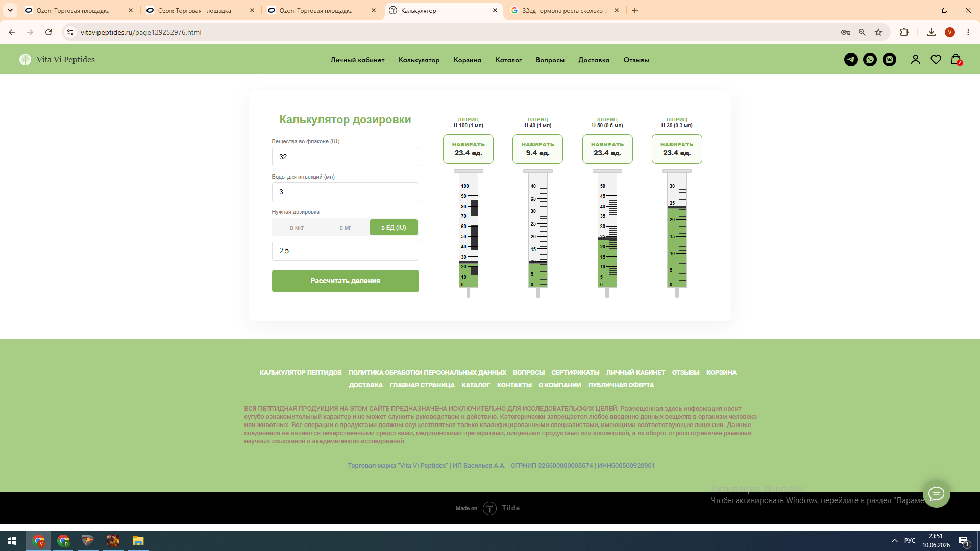Select dosage unit 'в ЕД (IU)'
980x551 pixels.
click(394, 228)
